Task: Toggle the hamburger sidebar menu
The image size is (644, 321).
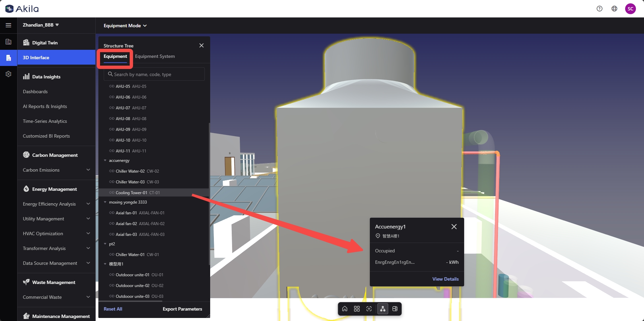Action: 8,25
